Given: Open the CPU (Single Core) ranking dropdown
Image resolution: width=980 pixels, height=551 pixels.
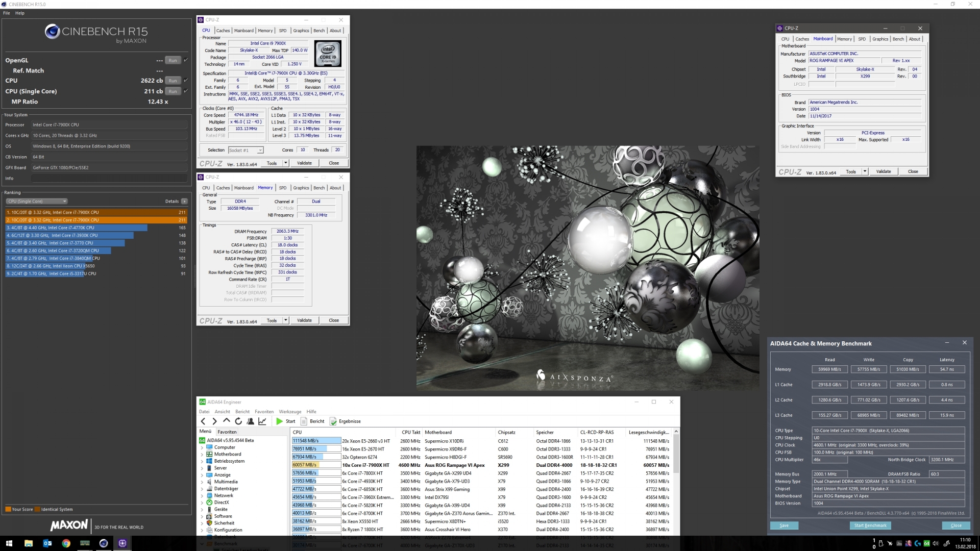Looking at the screenshot, I should coord(37,201).
